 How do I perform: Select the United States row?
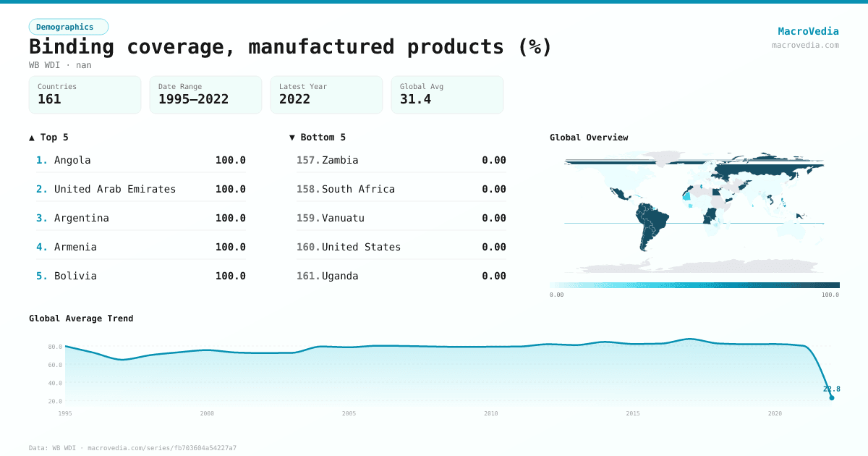361,247
